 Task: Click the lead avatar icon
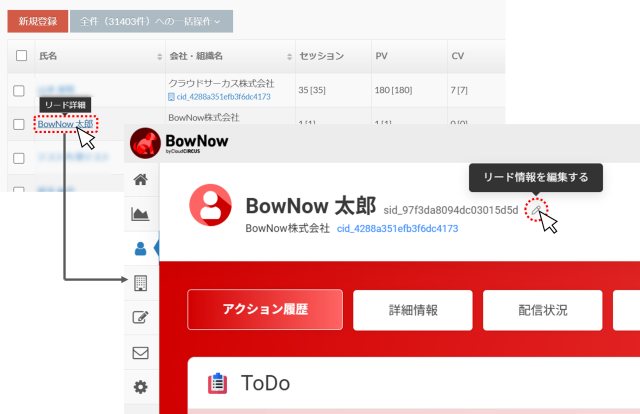(211, 205)
